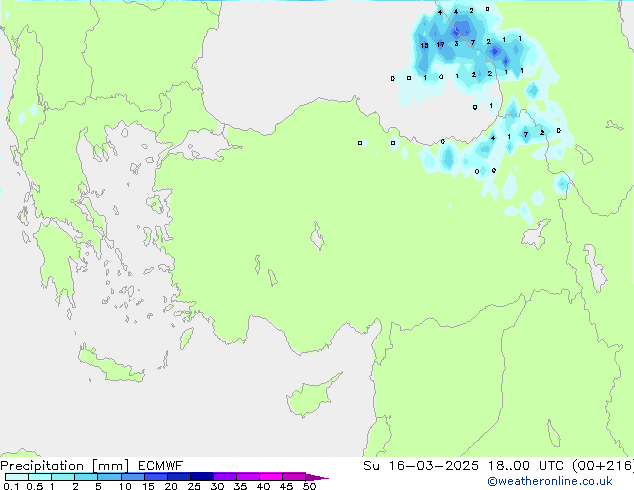This screenshot has width=634, height=490.
Task: Click the "17" precipitation value on map
Action: click(x=440, y=44)
